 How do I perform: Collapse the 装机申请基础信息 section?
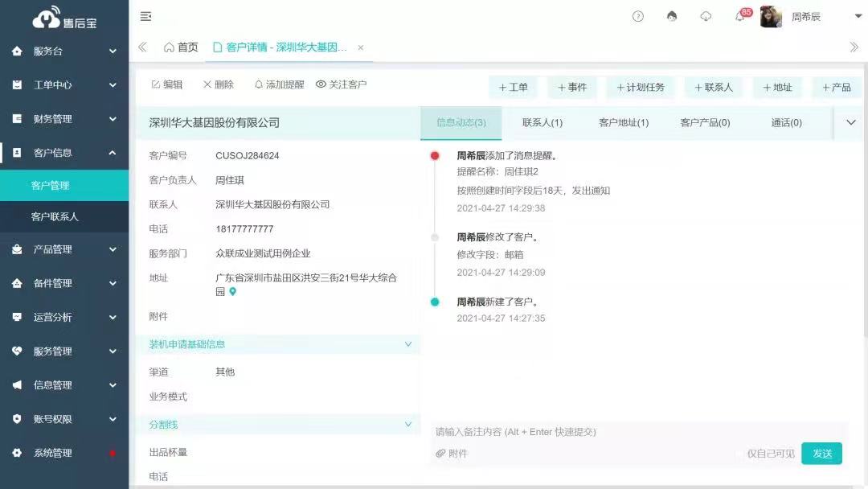pyautogui.click(x=407, y=344)
